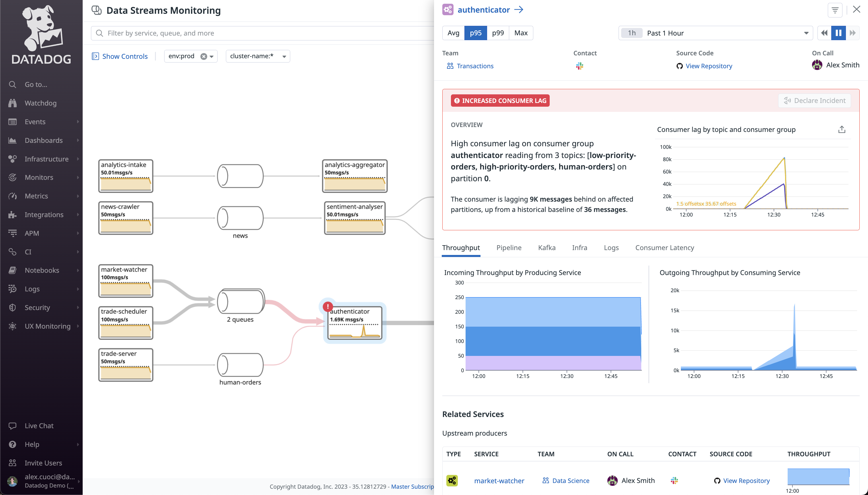Open the APM section from the sidebar
The height and width of the screenshot is (495, 868).
coord(32,233)
